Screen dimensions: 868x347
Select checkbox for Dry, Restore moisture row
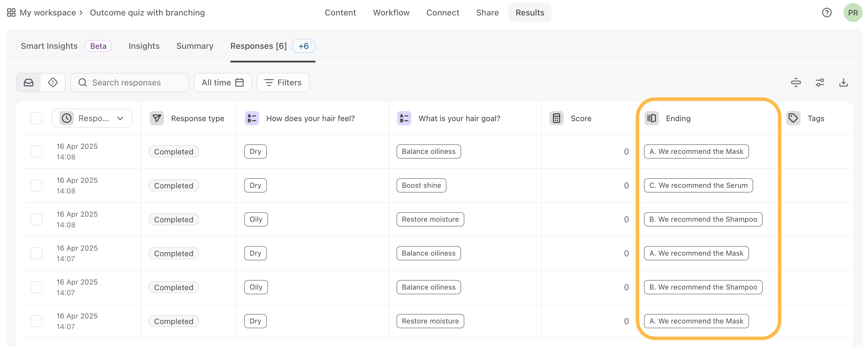click(36, 321)
